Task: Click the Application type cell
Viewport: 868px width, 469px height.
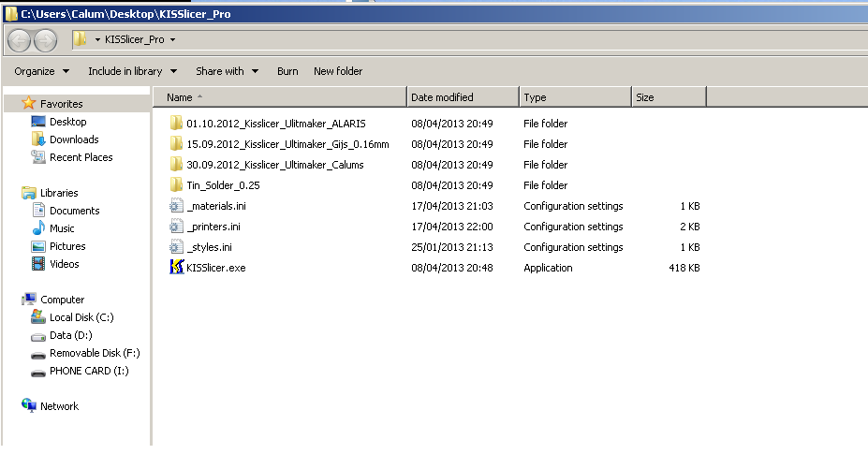Action: 548,268
